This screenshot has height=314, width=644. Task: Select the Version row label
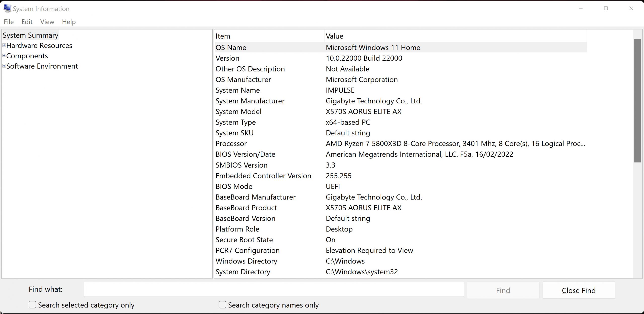point(227,58)
